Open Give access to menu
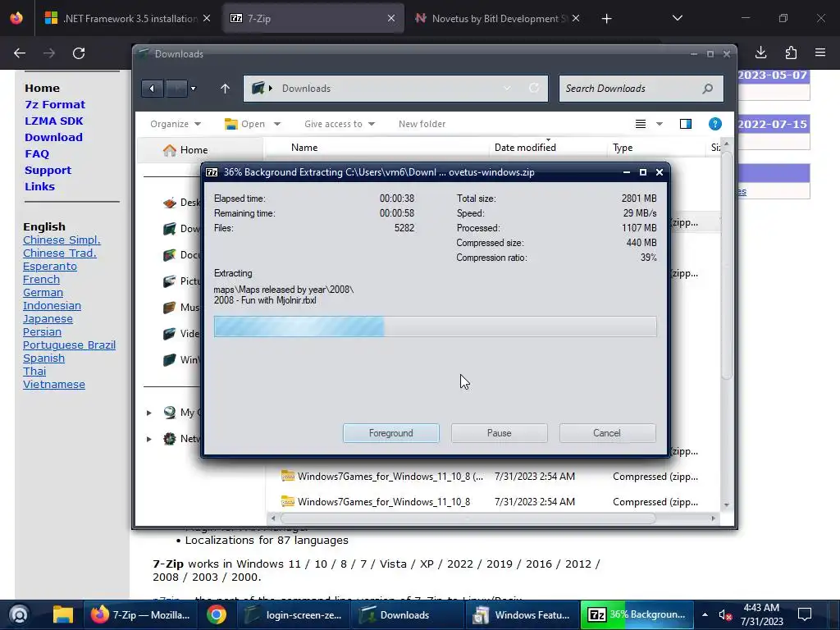Screen dimensions: 840x630 pyautogui.click(x=339, y=124)
